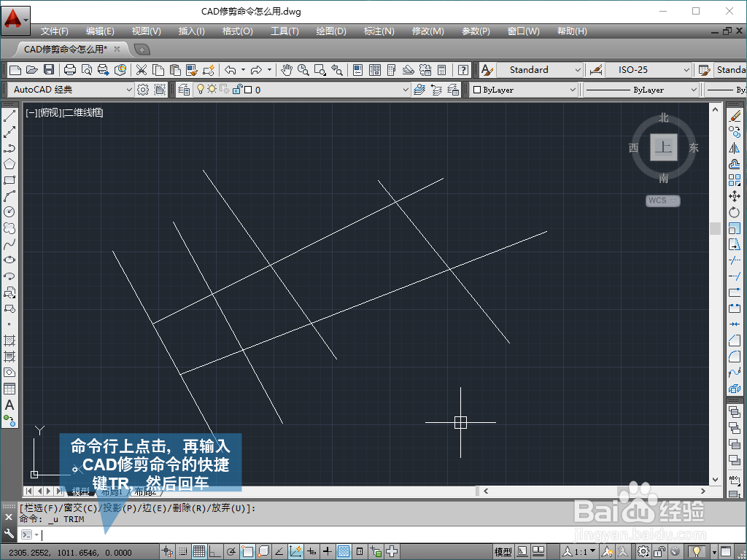
Task: Toggle layer on/off lightbulb in layer control
Action: point(201,89)
